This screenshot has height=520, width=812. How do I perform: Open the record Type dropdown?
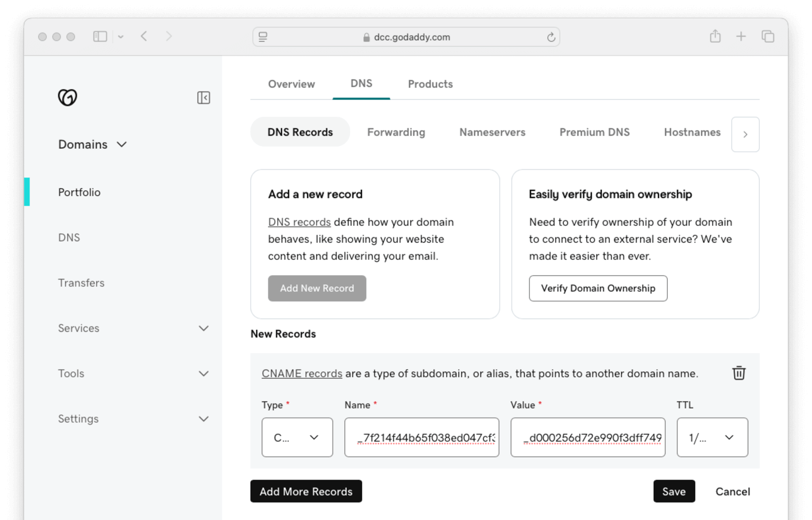[x=297, y=437]
